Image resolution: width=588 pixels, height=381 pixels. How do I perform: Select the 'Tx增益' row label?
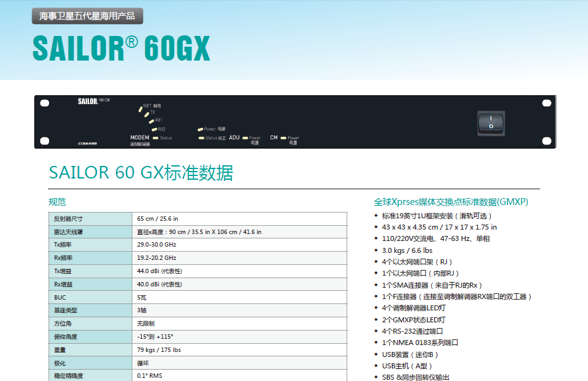pos(62,271)
